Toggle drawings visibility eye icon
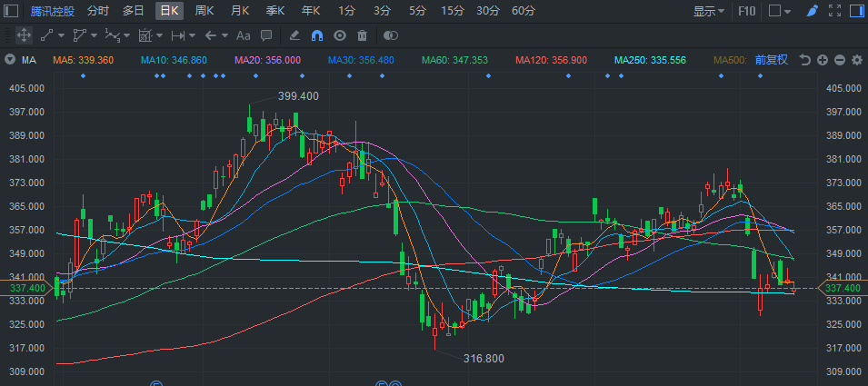 [340, 35]
